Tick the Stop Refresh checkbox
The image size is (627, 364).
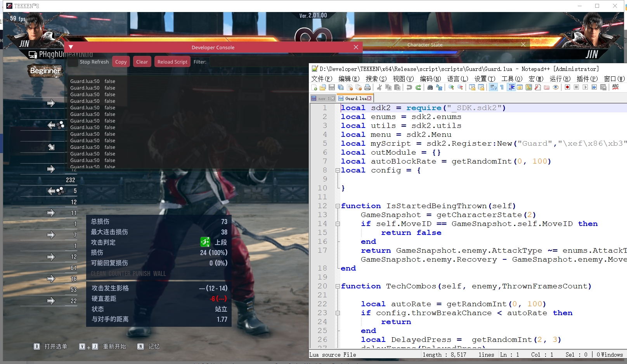[73, 62]
